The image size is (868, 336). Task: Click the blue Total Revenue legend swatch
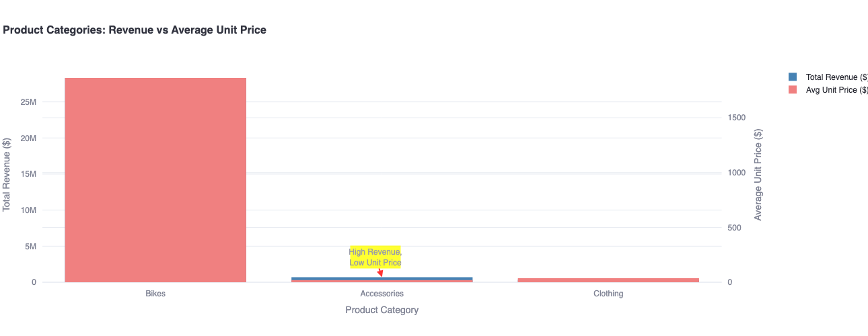(792, 77)
